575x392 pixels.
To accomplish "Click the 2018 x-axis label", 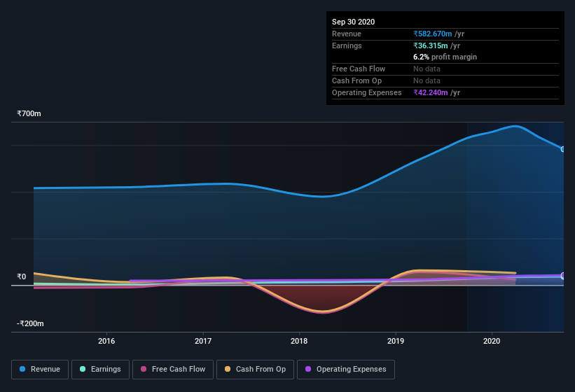I will (299, 341).
